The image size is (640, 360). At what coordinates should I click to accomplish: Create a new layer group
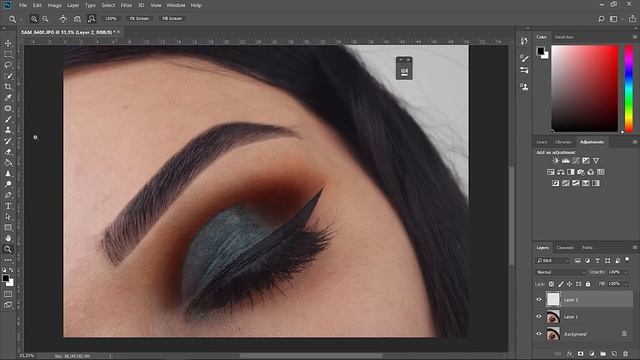point(603,353)
